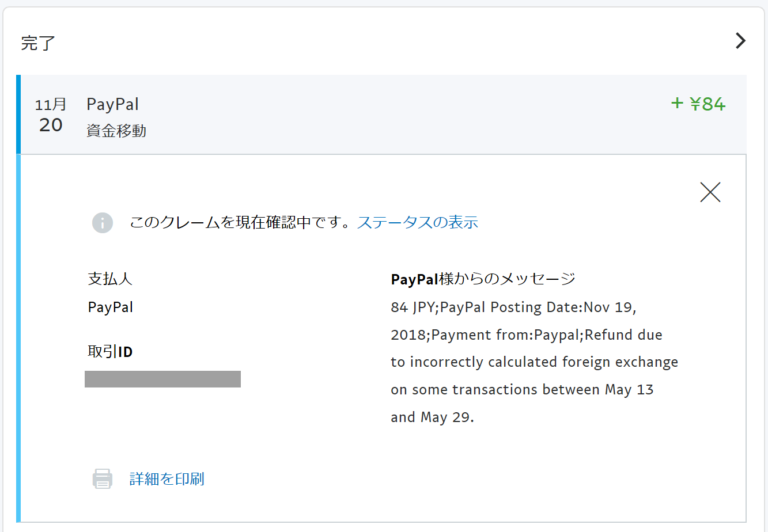This screenshot has height=532, width=768.
Task: Click the 完了 section heading
Action: (38, 43)
